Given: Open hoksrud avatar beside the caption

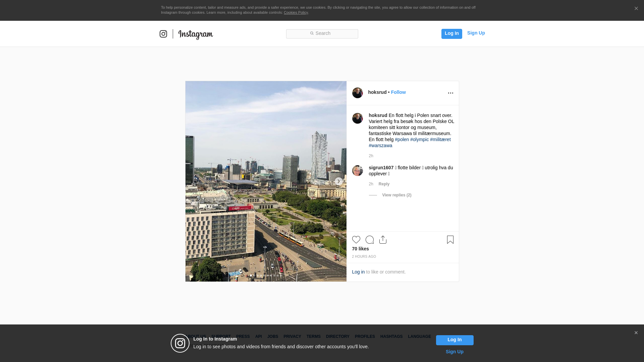Looking at the screenshot, I should [357, 118].
